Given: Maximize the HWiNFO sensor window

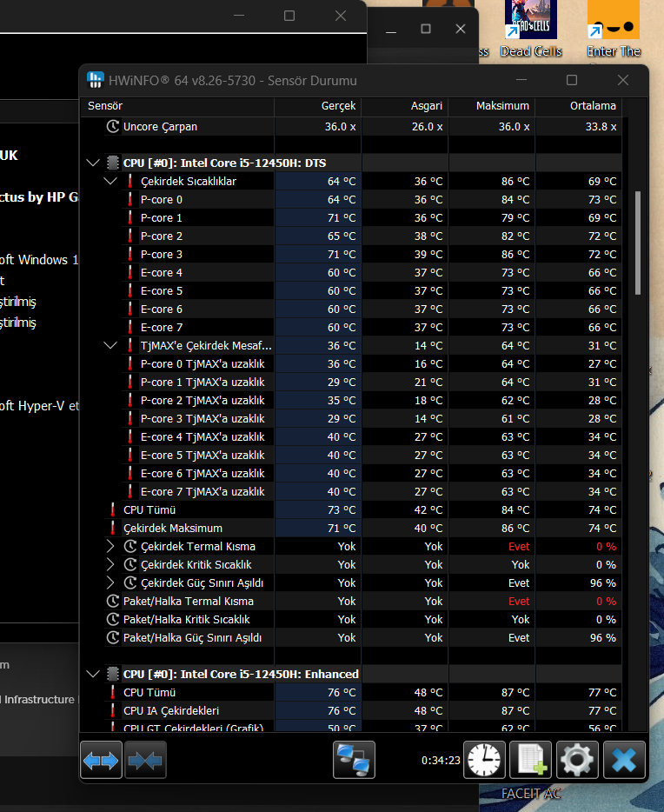Looking at the screenshot, I should pyautogui.click(x=572, y=80).
